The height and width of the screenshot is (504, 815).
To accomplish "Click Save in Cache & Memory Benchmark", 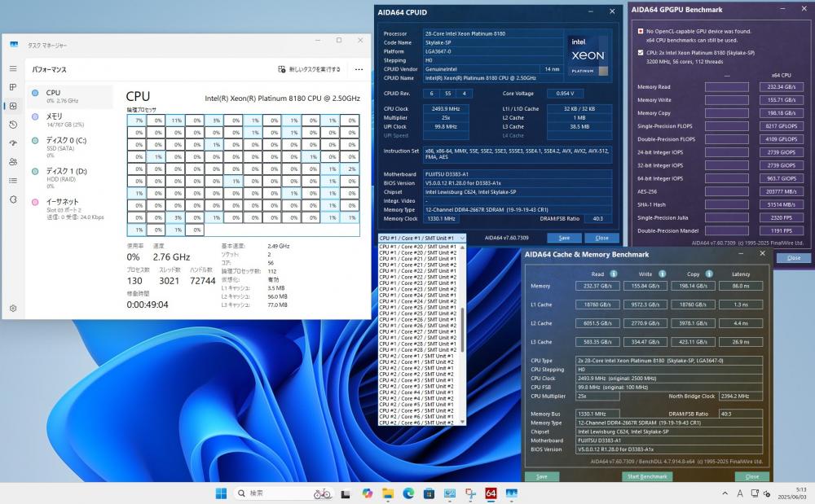I will [x=542, y=476].
